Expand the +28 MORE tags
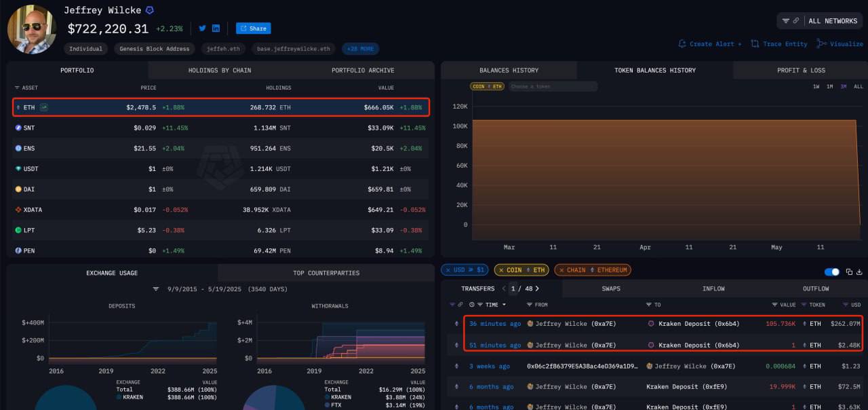This screenshot has width=868, height=410. (x=361, y=49)
